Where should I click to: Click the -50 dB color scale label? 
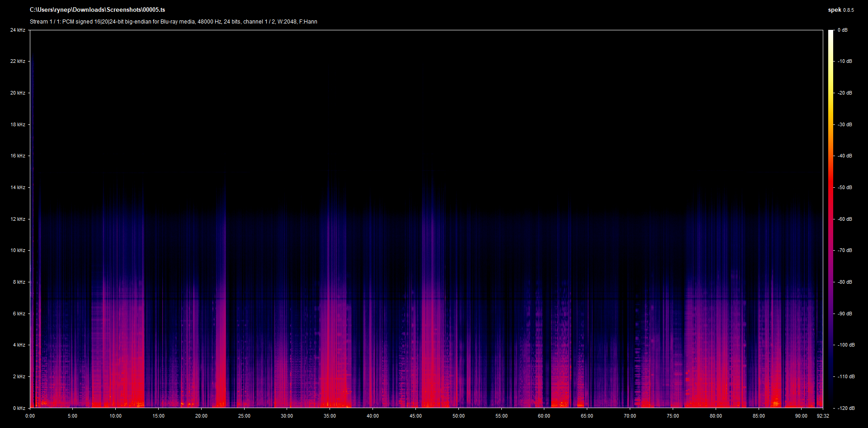tap(844, 187)
